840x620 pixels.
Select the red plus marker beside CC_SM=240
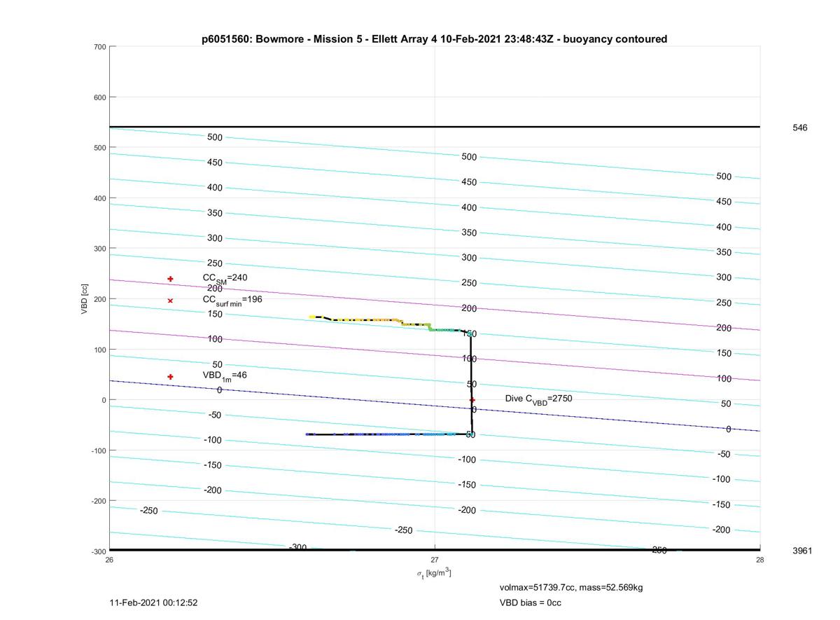click(x=170, y=279)
